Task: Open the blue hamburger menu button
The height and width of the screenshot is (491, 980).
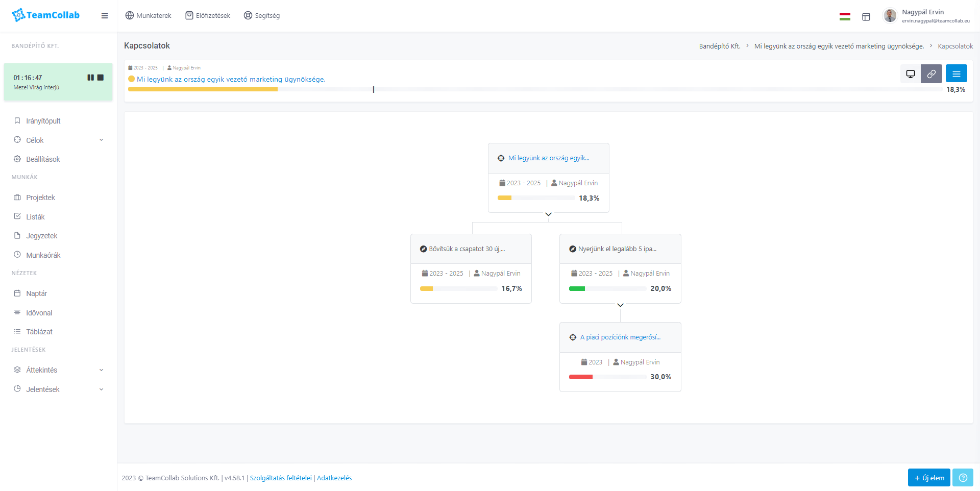Action: coord(957,74)
